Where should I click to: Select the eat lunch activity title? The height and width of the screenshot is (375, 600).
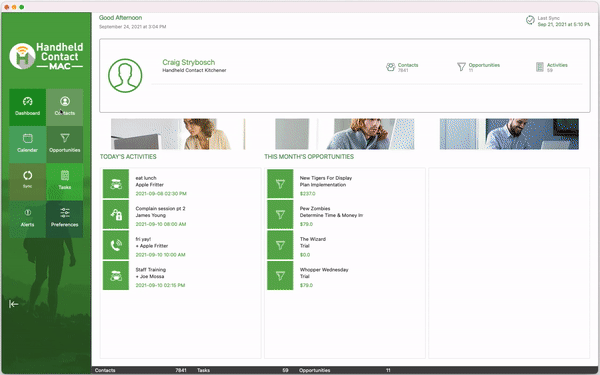(x=146, y=178)
